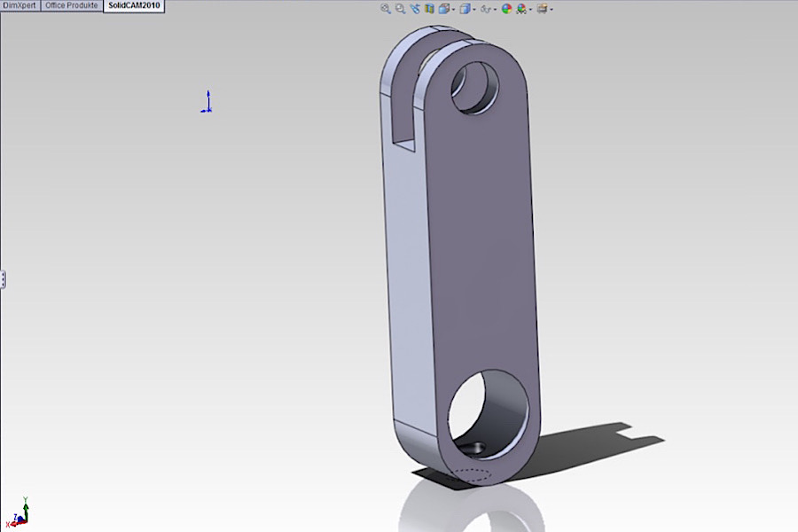Image resolution: width=798 pixels, height=532 pixels.
Task: Open Edit Appearance color ball icon
Action: click(506, 9)
